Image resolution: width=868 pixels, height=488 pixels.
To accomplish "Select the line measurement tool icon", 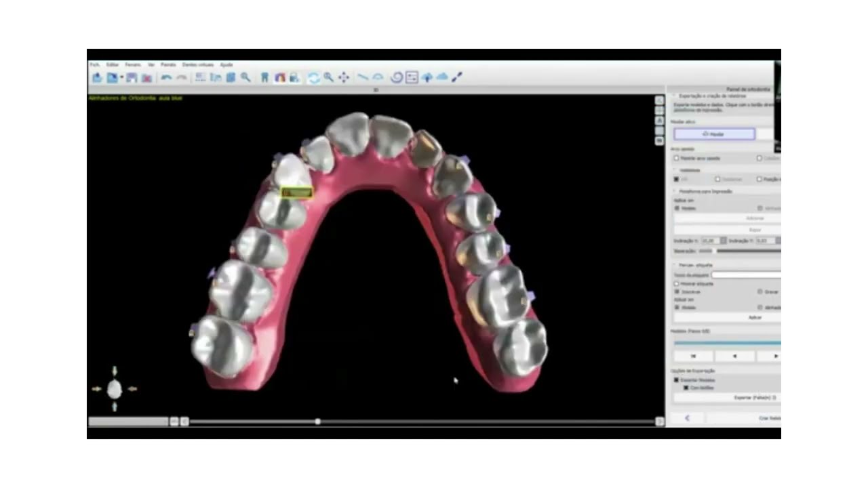I will click(x=363, y=78).
